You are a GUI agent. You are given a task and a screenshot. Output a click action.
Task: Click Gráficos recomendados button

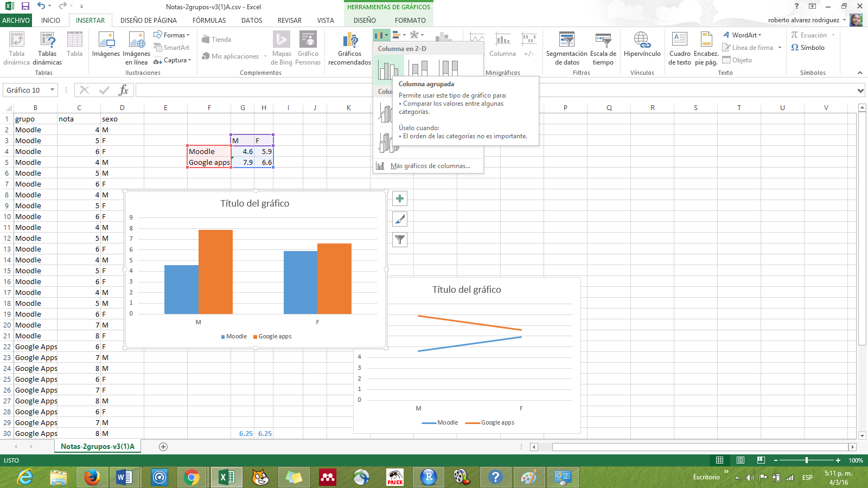[x=349, y=49]
